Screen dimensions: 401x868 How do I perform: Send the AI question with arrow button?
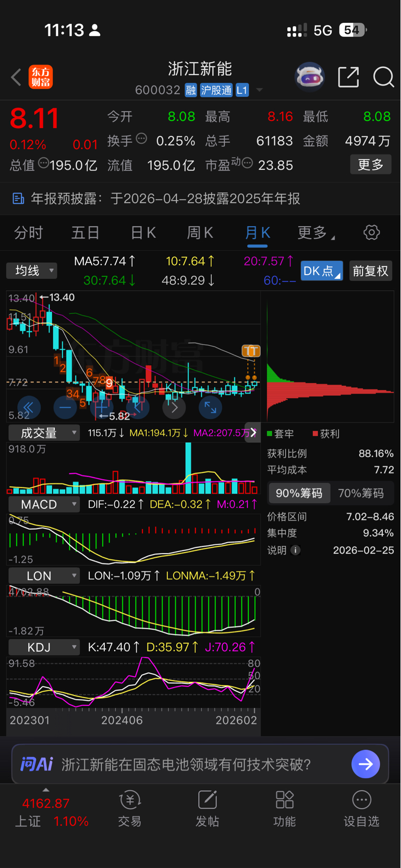coord(366,764)
